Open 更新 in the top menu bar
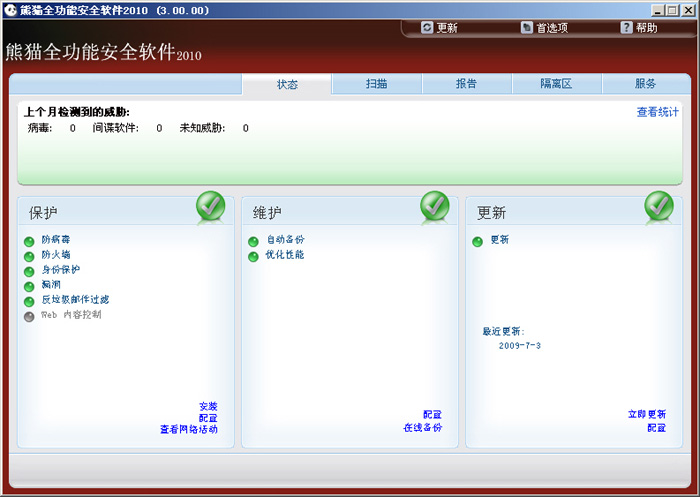The width and height of the screenshot is (700, 497). point(447,28)
